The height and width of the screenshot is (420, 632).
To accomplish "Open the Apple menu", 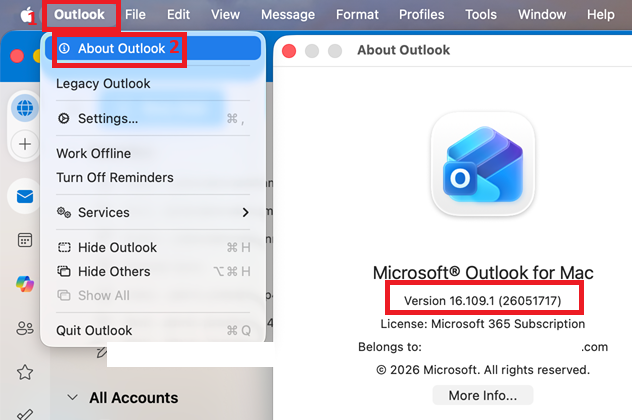I will point(27,15).
